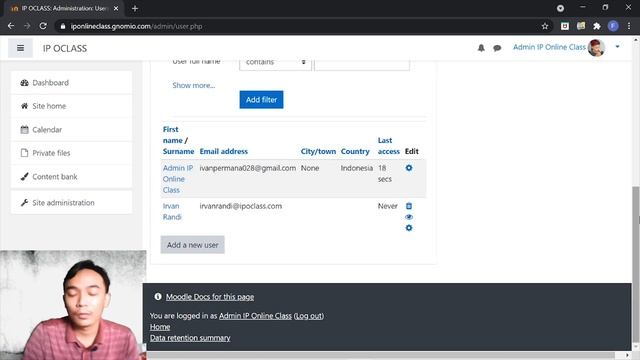This screenshot has height=360, width=640.
Task: Sort users by Country column
Action: (x=355, y=151)
